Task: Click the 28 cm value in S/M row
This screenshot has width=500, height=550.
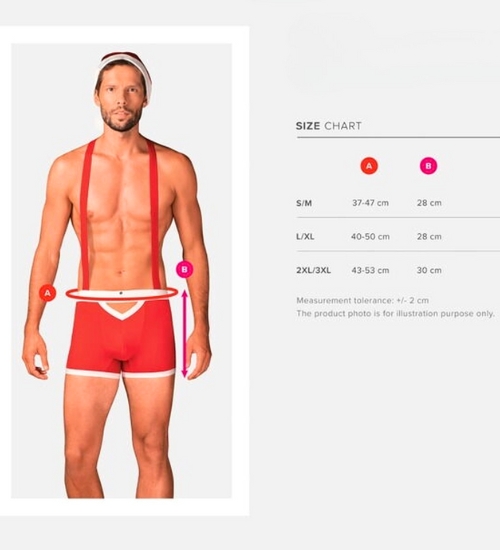Action: click(429, 203)
